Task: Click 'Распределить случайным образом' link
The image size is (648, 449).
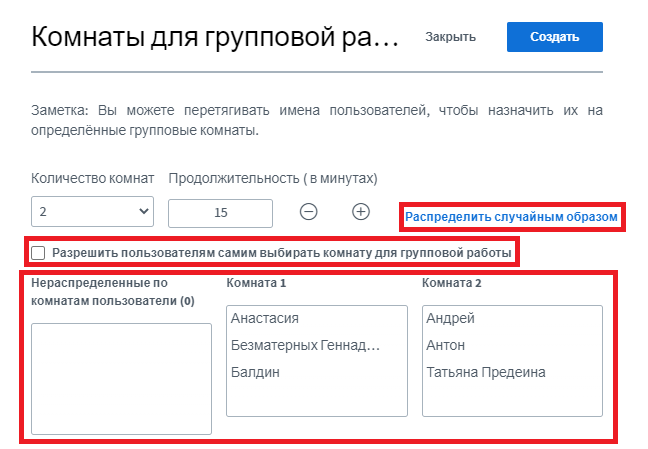Action: (x=511, y=216)
